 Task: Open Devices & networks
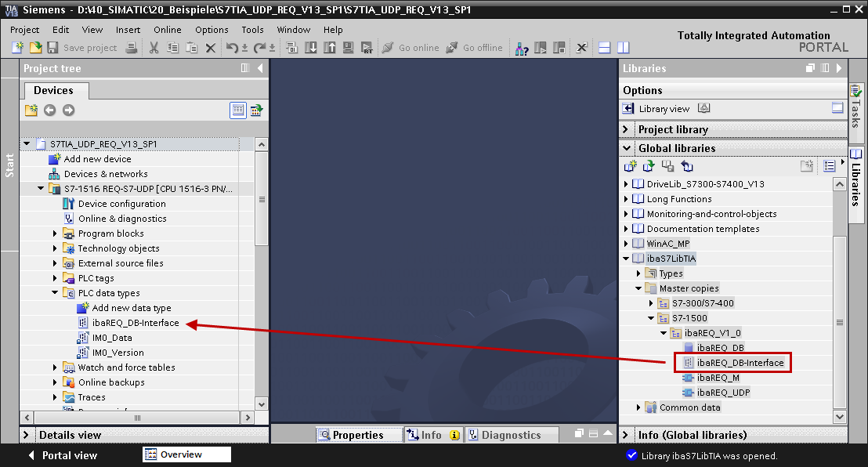click(106, 174)
